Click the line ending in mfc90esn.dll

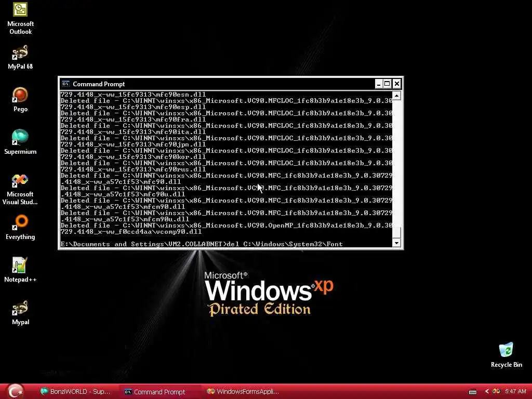tap(133, 95)
